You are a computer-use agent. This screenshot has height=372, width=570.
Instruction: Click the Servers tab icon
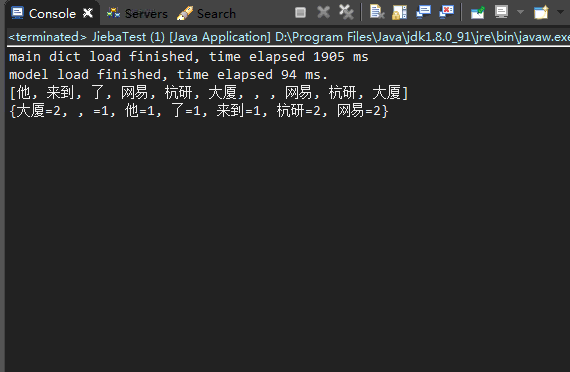(x=113, y=13)
